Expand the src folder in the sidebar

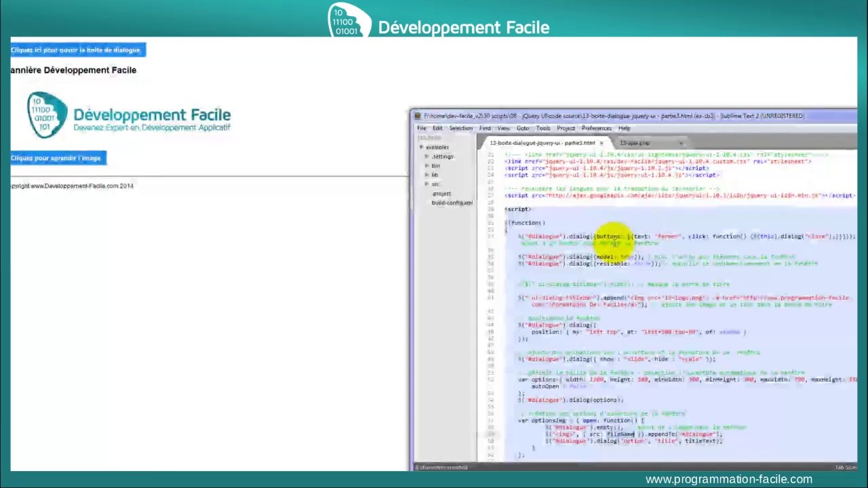427,184
